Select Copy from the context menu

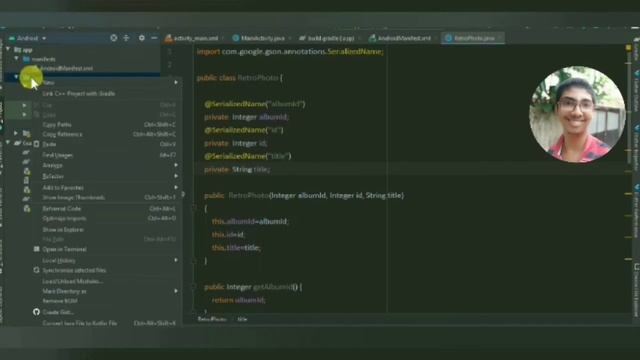click(107, 115)
